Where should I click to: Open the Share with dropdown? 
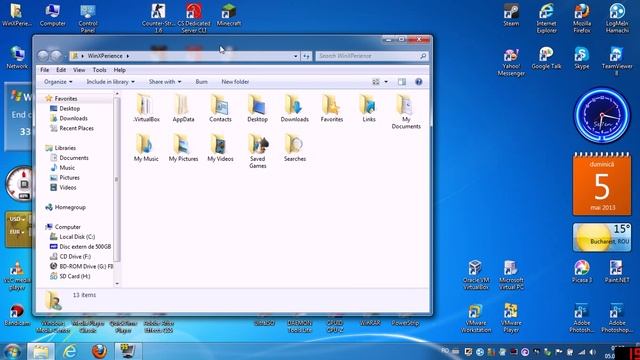[165, 82]
